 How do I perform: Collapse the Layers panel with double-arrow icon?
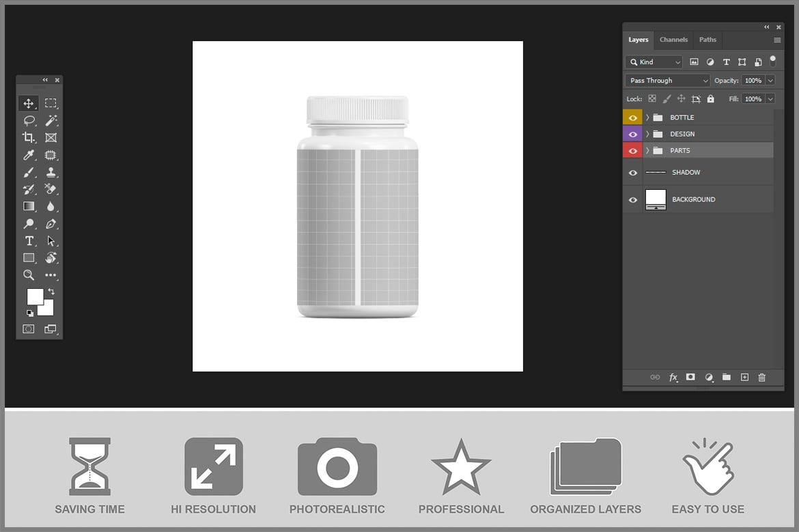(x=767, y=27)
